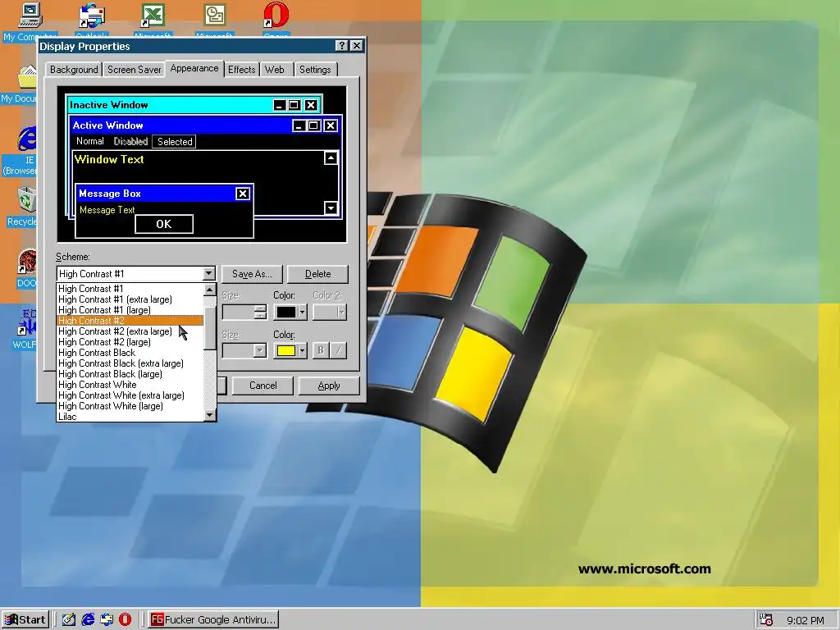Screen dimensions: 840x630
Task: Click the preview window scroll up arrow
Action: click(331, 158)
